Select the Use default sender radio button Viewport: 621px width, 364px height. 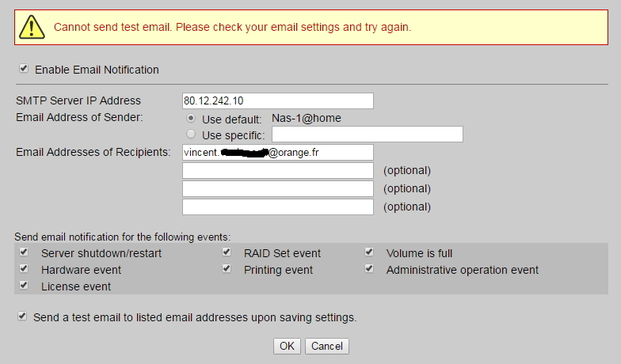click(191, 118)
